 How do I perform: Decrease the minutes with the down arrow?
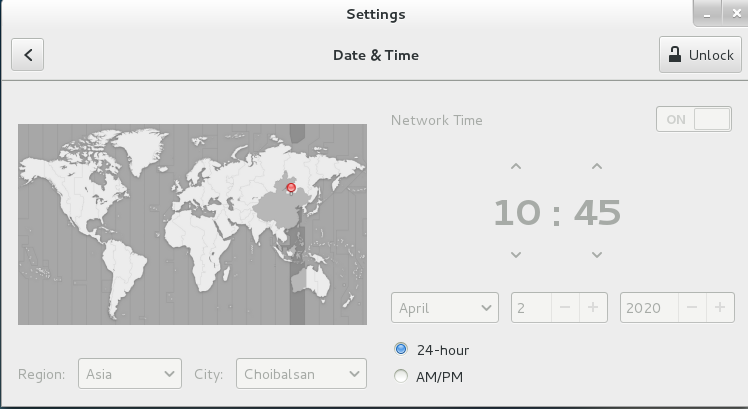pyautogui.click(x=597, y=255)
